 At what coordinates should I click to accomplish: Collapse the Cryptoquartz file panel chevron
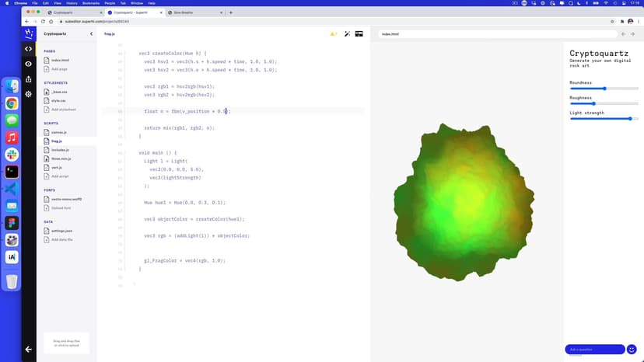click(x=91, y=34)
